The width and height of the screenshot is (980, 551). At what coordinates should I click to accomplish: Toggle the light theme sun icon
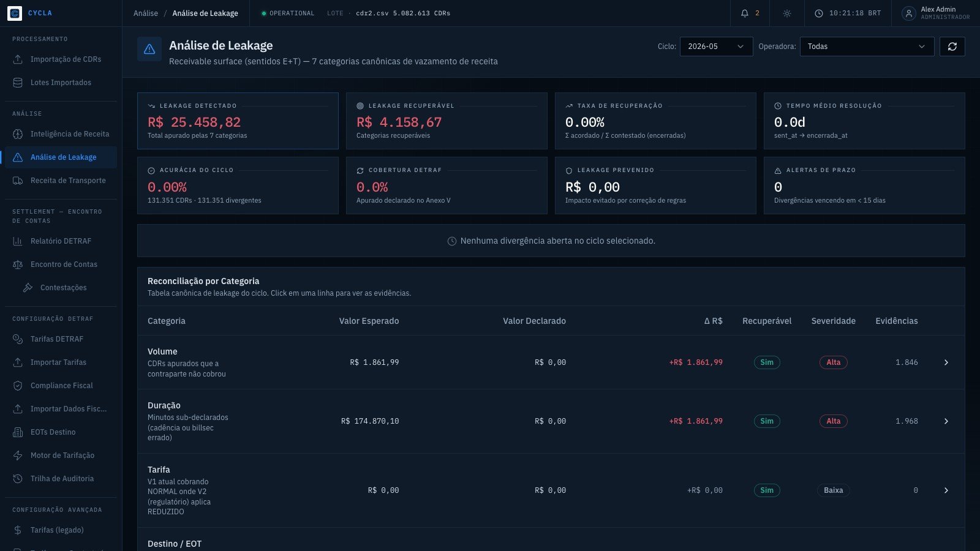pyautogui.click(x=787, y=13)
